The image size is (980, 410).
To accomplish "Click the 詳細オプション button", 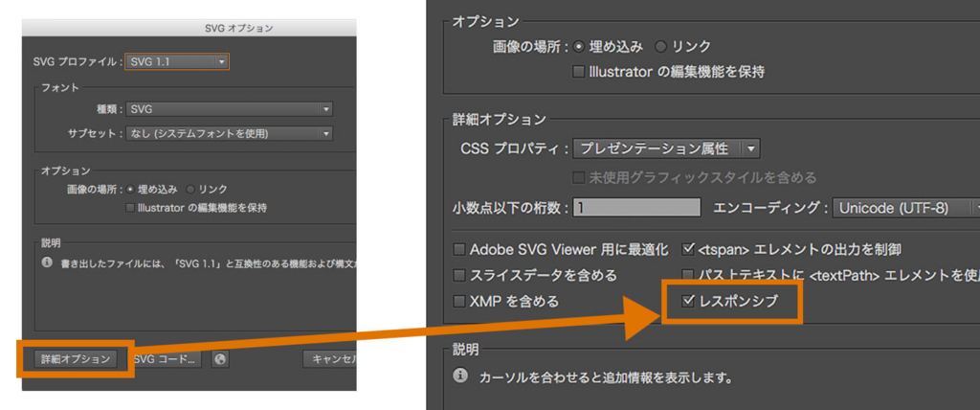I will 76,358.
